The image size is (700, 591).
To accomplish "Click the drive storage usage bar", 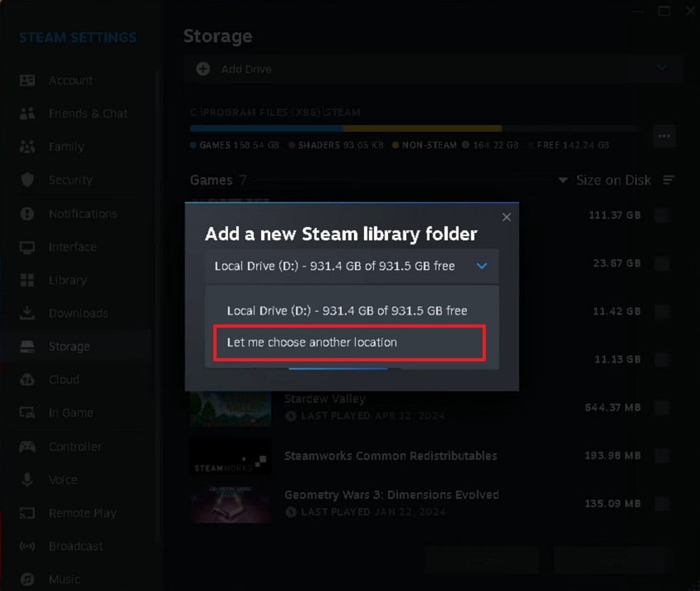I will 414,128.
